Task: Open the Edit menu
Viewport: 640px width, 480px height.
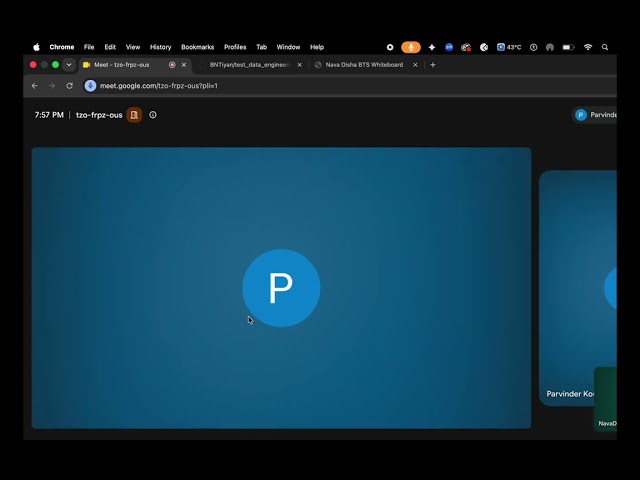Action: [110, 47]
